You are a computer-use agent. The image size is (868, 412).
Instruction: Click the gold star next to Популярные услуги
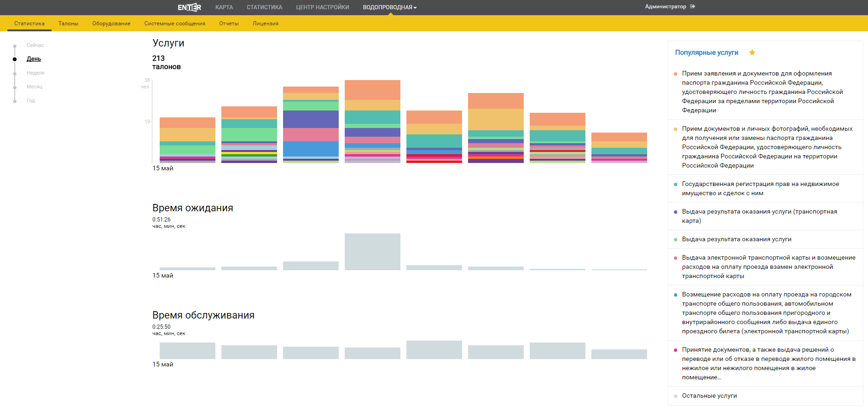pyautogui.click(x=752, y=52)
